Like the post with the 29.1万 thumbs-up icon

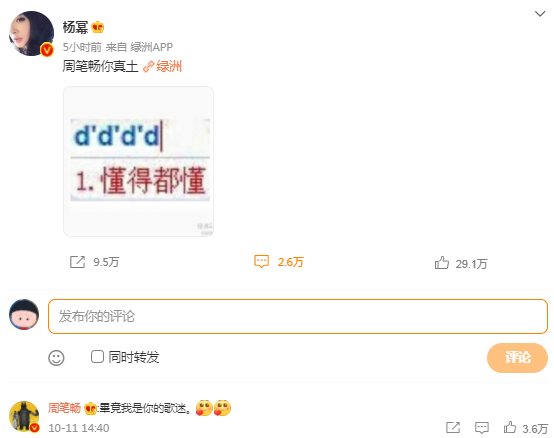point(442,263)
